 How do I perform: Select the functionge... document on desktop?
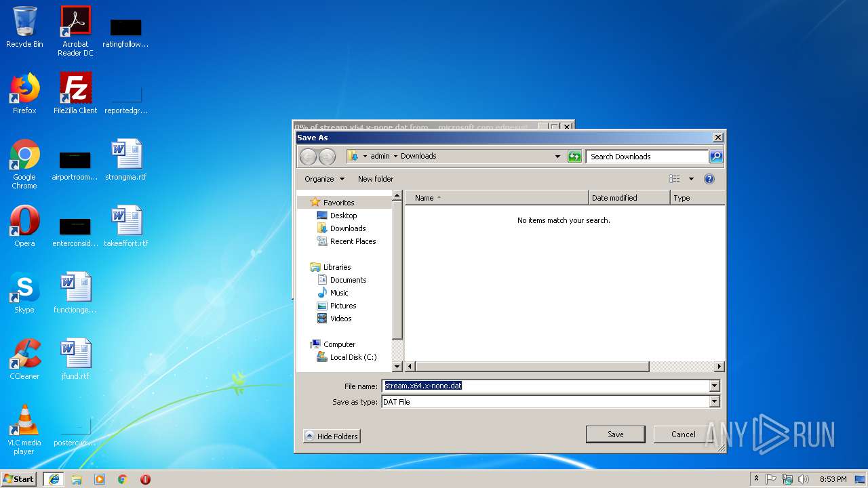[x=75, y=293]
